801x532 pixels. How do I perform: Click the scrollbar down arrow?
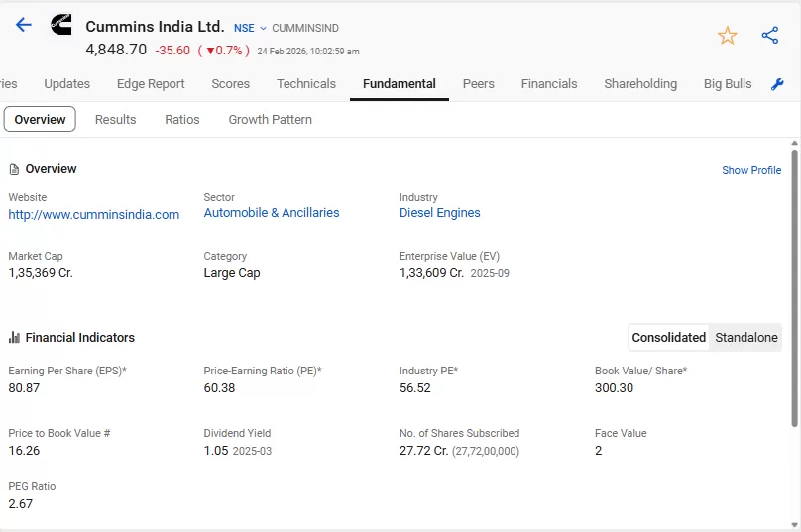[x=794, y=524]
